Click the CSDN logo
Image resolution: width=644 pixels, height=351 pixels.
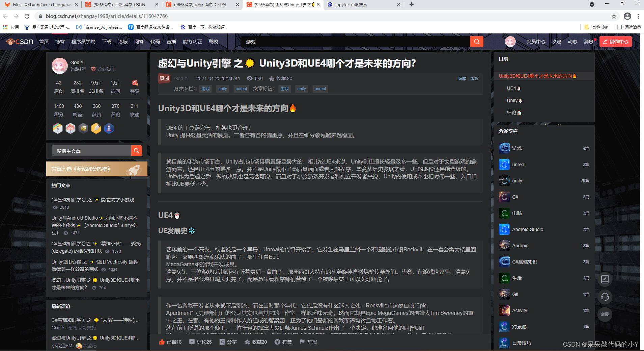point(20,42)
